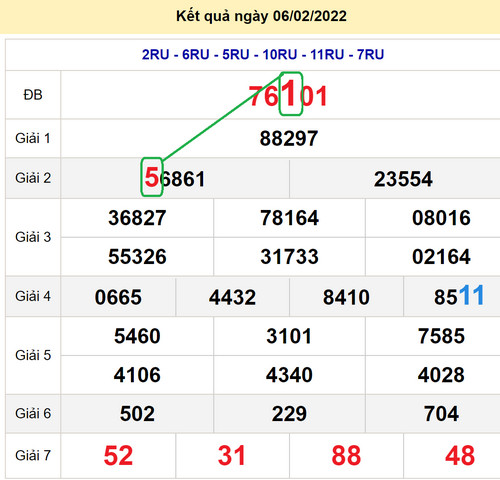500x480 pixels.
Task: Click the 'Giải 7' row label
Action: [x=33, y=455]
